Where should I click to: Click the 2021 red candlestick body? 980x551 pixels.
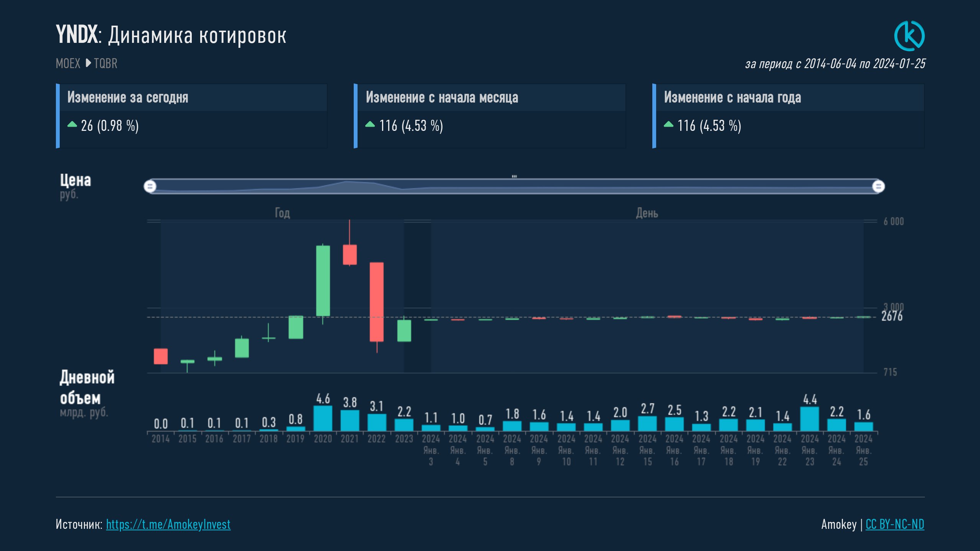pos(350,254)
